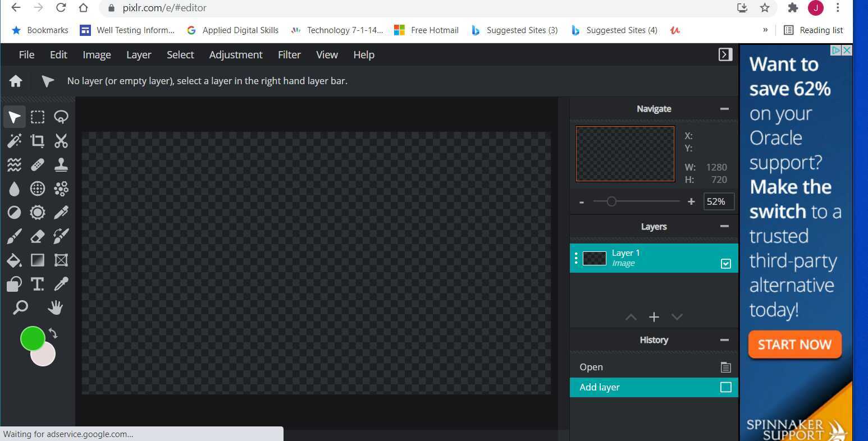
Task: Toggle Layer 1 visibility checkbox
Action: coord(725,263)
